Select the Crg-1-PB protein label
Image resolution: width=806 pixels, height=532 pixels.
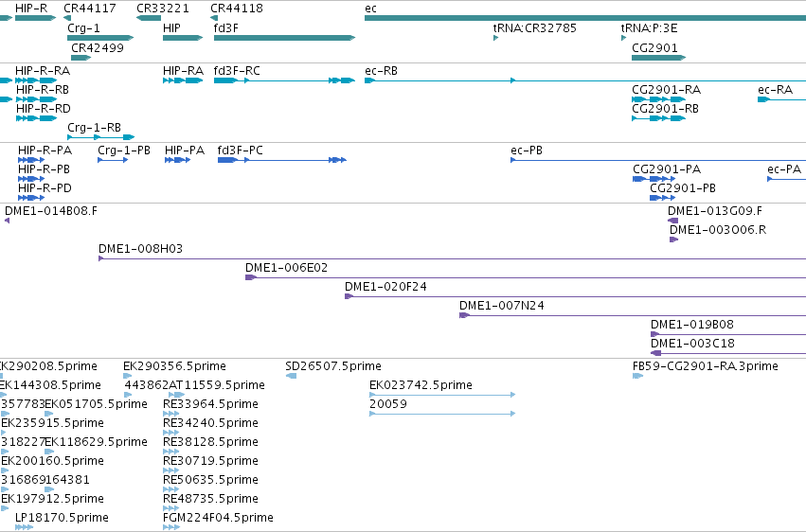[x=124, y=150]
